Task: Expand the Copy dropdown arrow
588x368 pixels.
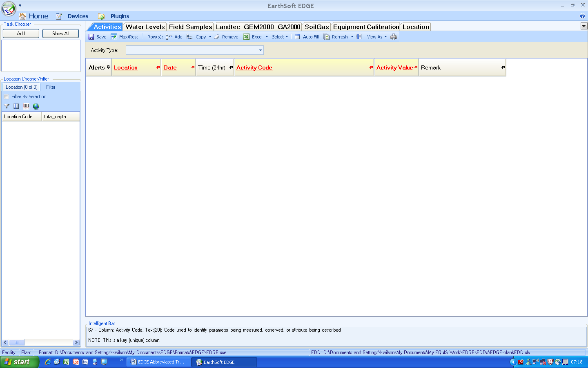Action: [210, 37]
